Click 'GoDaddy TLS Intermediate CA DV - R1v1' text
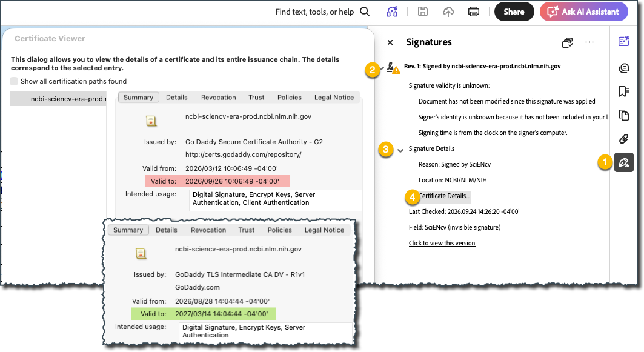644x352 pixels. 240,274
